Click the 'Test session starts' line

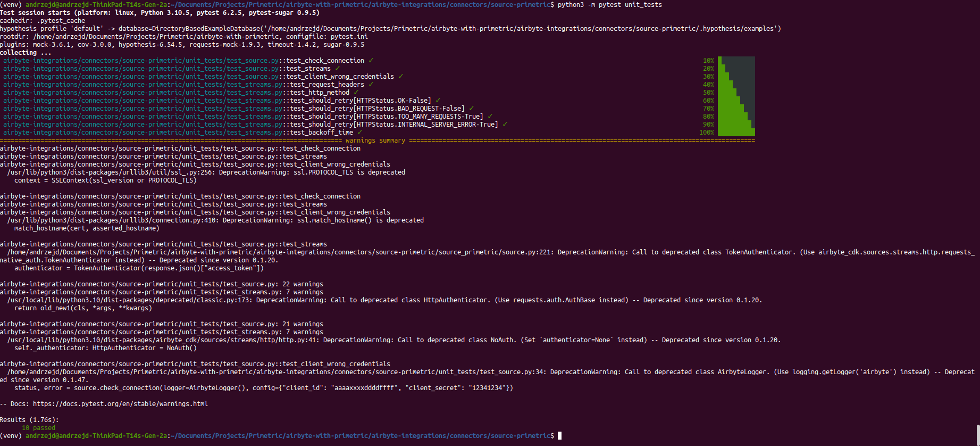click(x=160, y=13)
